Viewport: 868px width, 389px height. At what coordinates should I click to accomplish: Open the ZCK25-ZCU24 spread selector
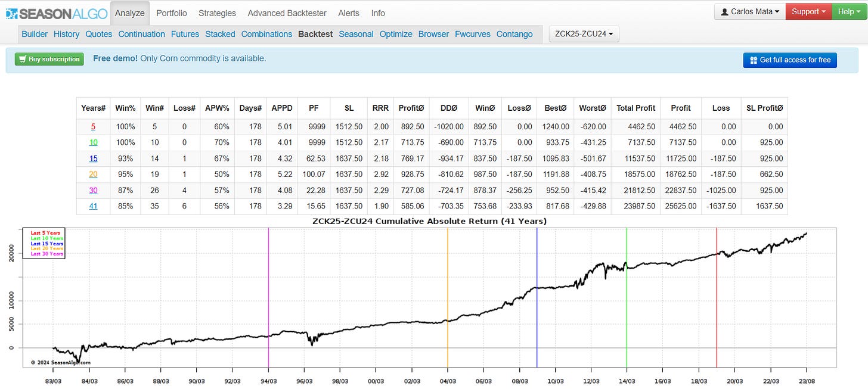[584, 34]
